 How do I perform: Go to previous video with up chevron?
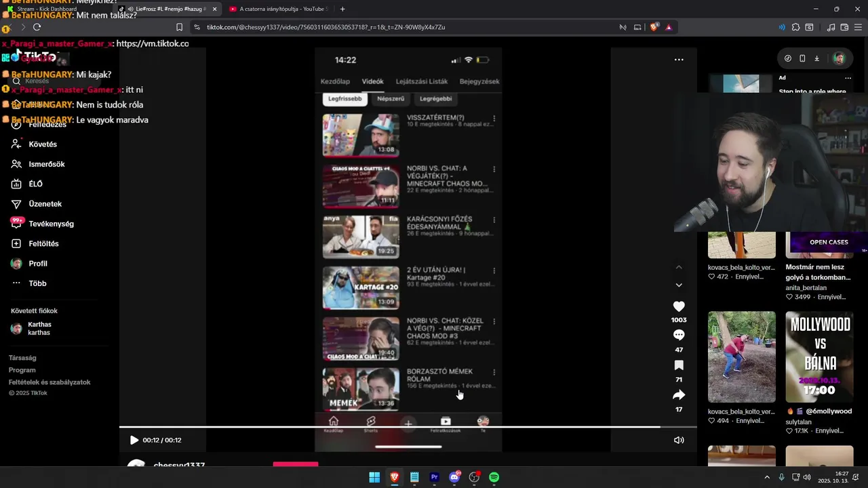[679, 267]
